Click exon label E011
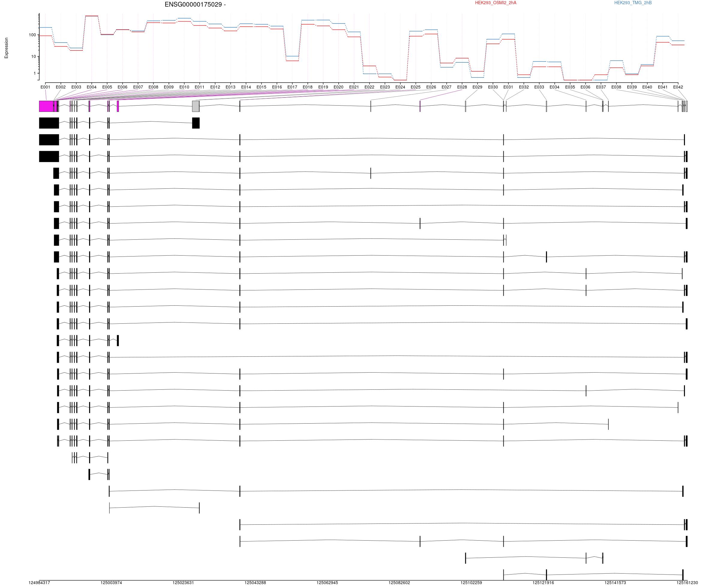The width and height of the screenshot is (720, 588). [199, 87]
